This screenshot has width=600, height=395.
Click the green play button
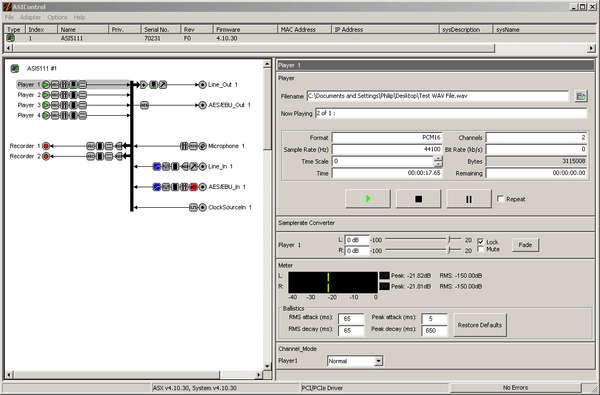[x=368, y=199]
